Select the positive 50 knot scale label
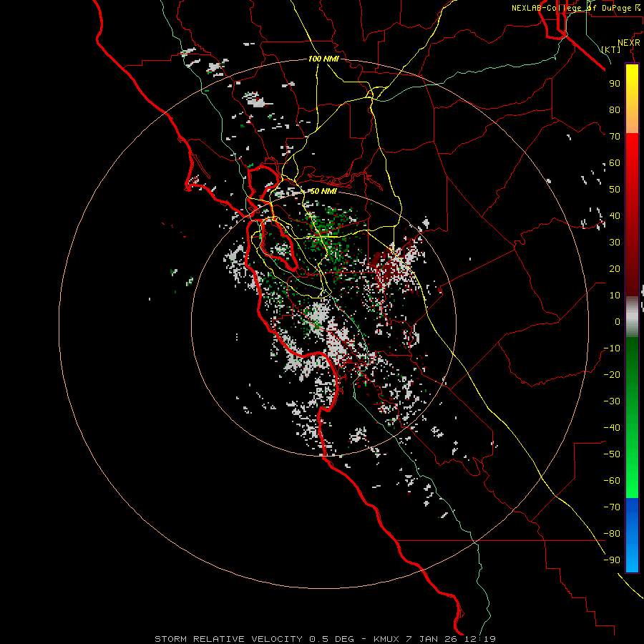Screen dimensions: 644x644 pyautogui.click(x=615, y=190)
